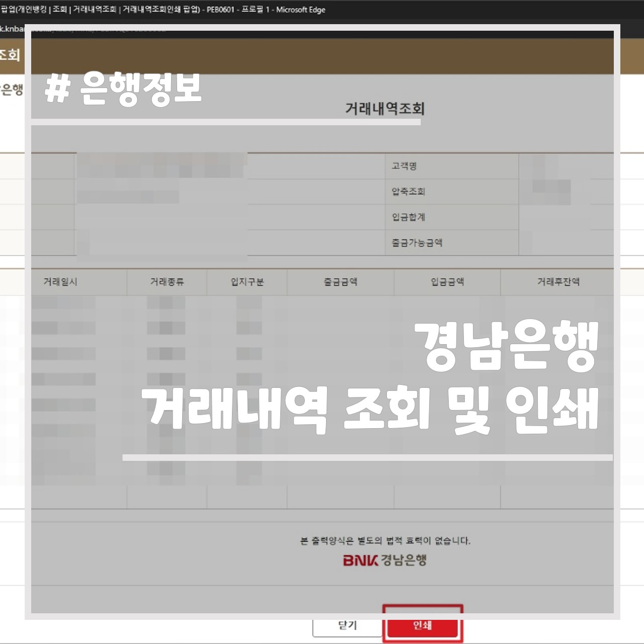Click the BNK 경남은행 logo
Screen dimensions: 644x644
point(385,560)
